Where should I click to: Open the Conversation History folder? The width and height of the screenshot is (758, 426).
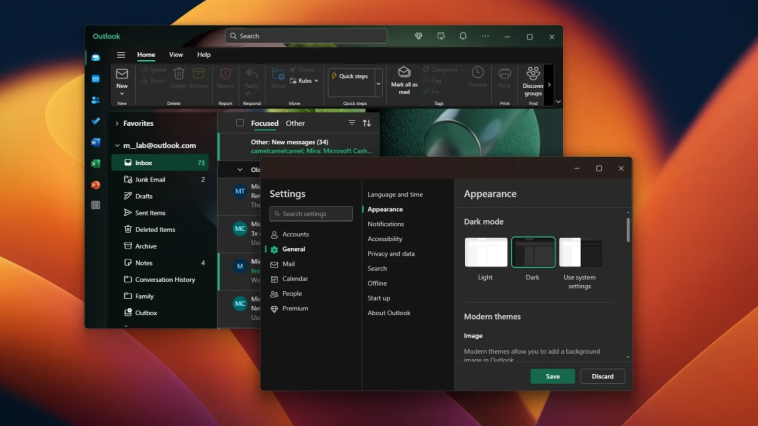coord(160,279)
